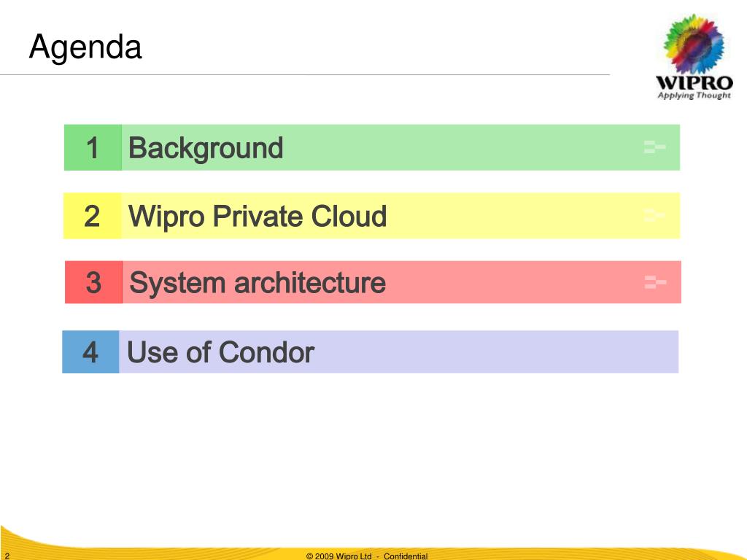Image resolution: width=747 pixels, height=560 pixels.
Task: Select the yellow number 2 box
Action: click(93, 216)
